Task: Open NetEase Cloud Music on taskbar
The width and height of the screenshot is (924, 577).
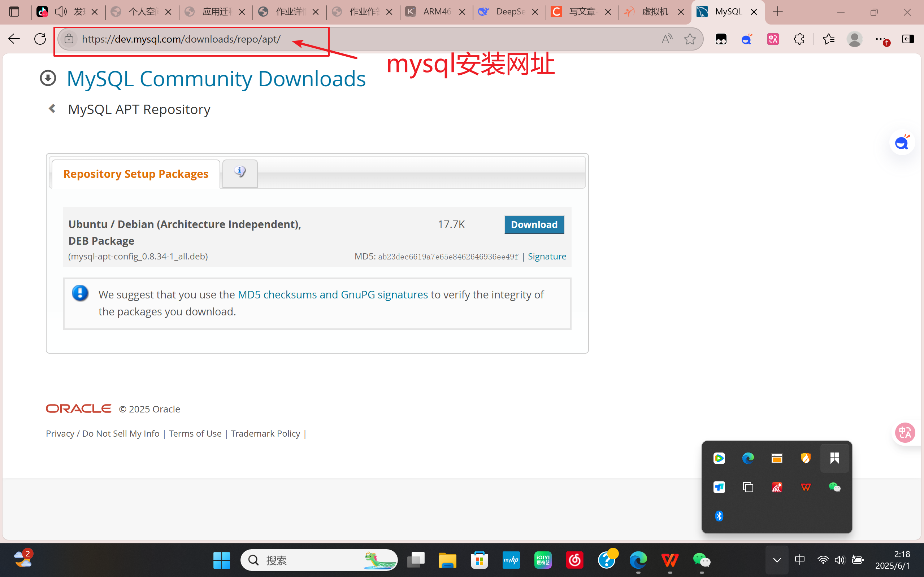Action: pos(574,560)
